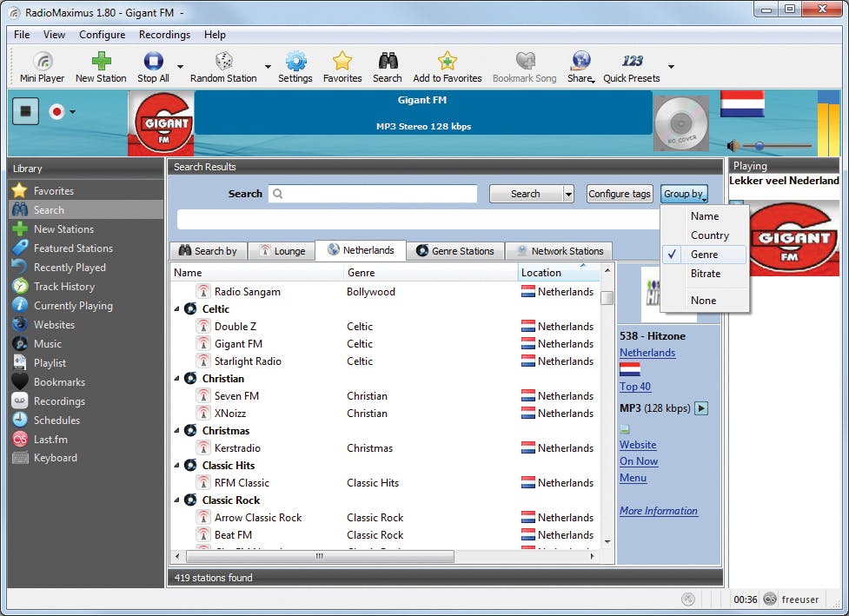The height and width of the screenshot is (616, 849).
Task: Collapse the Classic Rock genre group
Action: click(176, 500)
